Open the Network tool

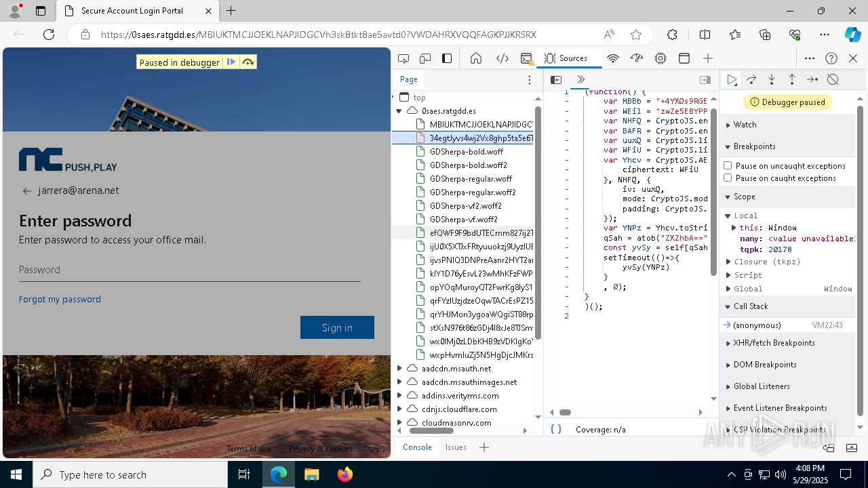pyautogui.click(x=613, y=58)
